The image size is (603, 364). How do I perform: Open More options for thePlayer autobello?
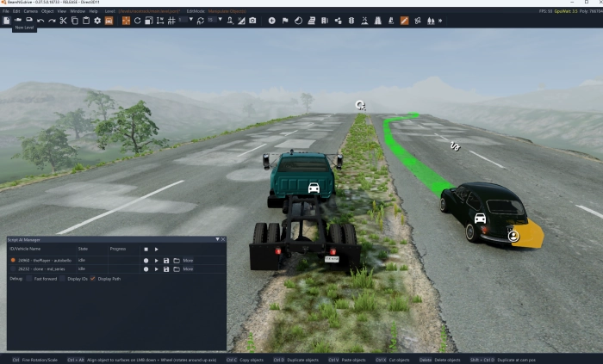click(188, 259)
